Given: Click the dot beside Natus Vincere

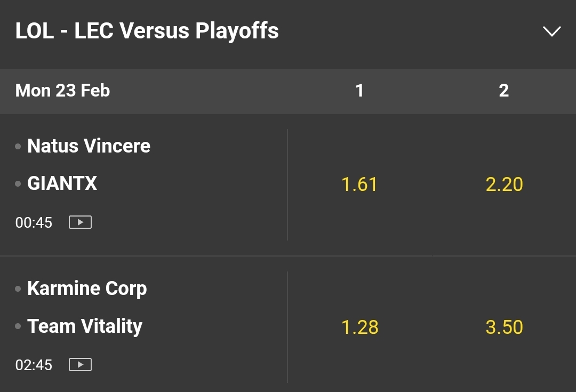Looking at the screenshot, I should pos(18,146).
